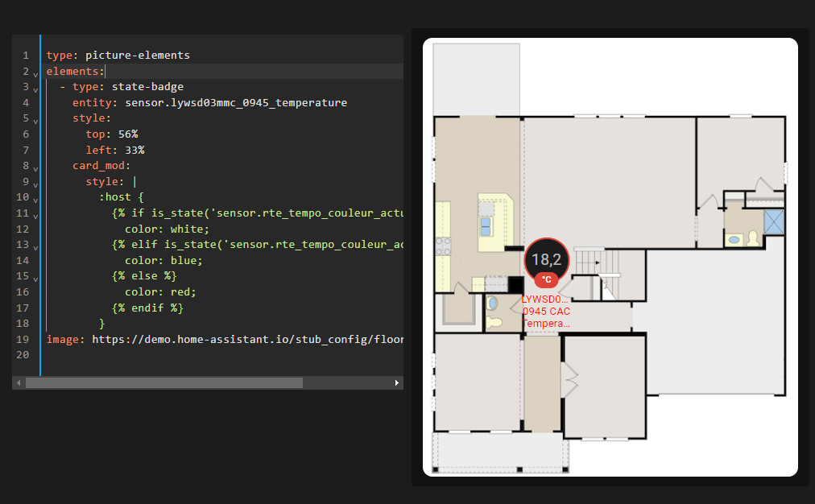Collapse the :host block on line 10
815x504 pixels.
click(35, 200)
